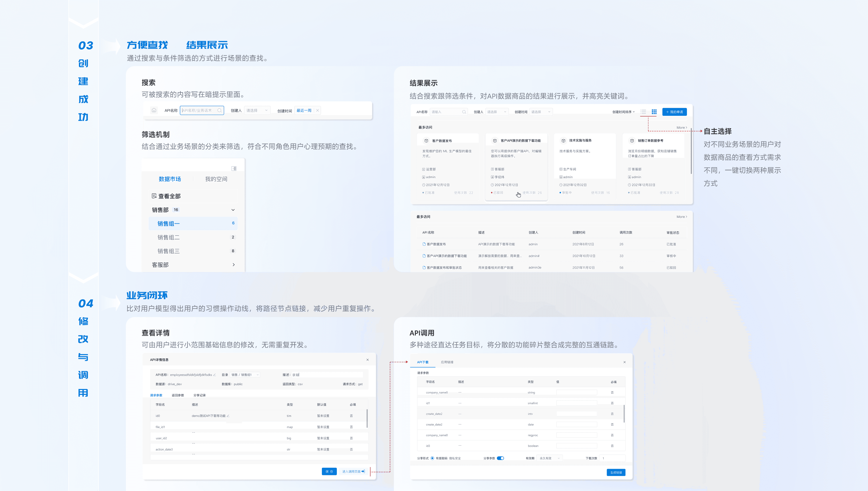
Task: Open 创建人 dropdown in results panel toolbar
Action: (x=497, y=112)
